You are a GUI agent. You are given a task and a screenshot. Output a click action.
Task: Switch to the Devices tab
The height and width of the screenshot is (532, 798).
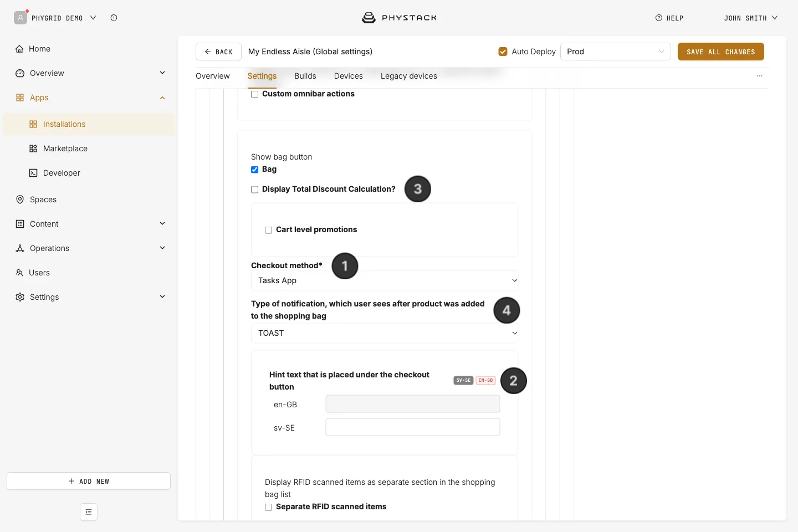(349, 76)
